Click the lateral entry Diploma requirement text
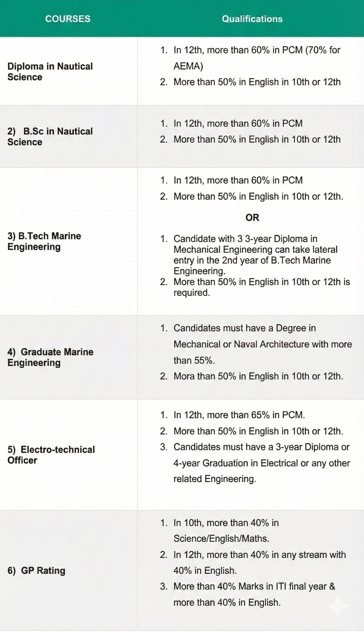The width and height of the screenshot is (364, 632). pyautogui.click(x=255, y=255)
